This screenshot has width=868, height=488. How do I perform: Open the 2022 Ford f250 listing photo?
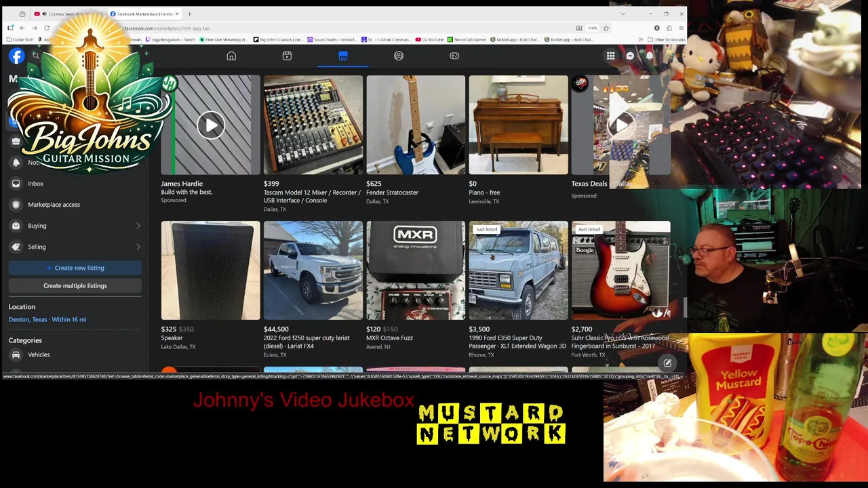click(313, 270)
